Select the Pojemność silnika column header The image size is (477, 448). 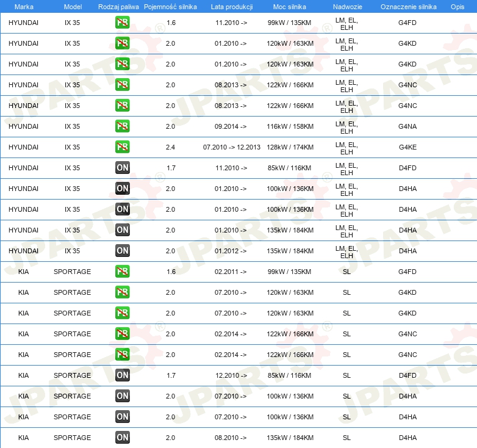(170, 7)
